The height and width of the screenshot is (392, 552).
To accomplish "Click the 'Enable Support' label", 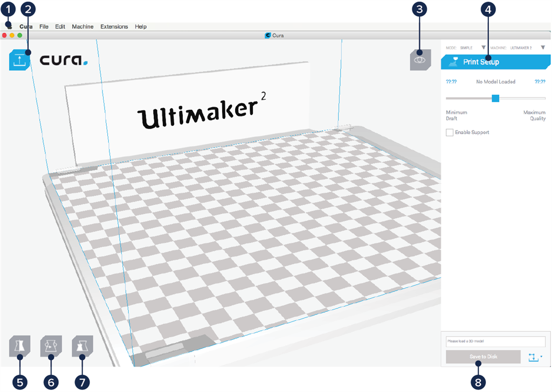I will tap(472, 132).
